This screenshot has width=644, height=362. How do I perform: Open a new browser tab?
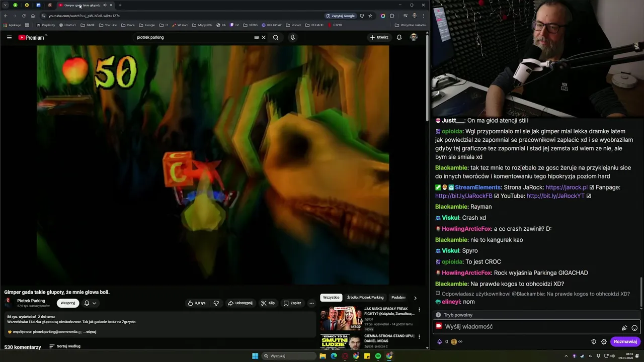(x=120, y=5)
